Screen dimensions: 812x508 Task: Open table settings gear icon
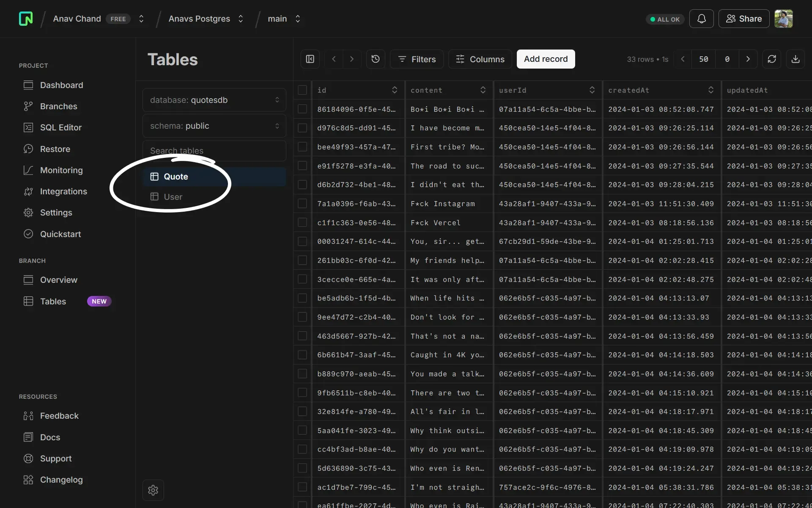(x=153, y=490)
